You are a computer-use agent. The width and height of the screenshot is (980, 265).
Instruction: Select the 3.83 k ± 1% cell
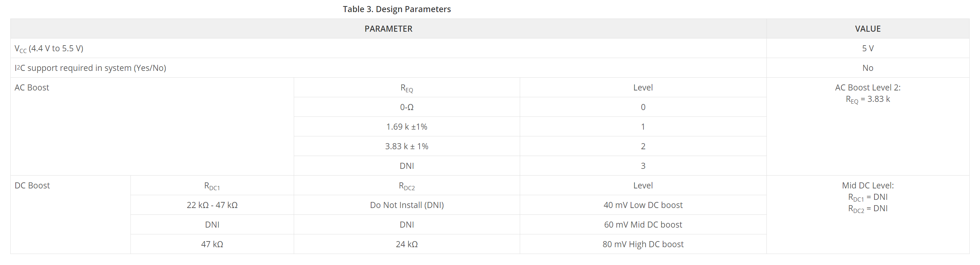[407, 146]
